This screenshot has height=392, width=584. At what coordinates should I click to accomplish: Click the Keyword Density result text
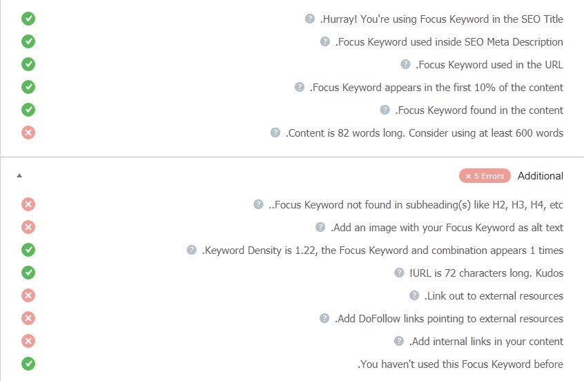coord(382,251)
